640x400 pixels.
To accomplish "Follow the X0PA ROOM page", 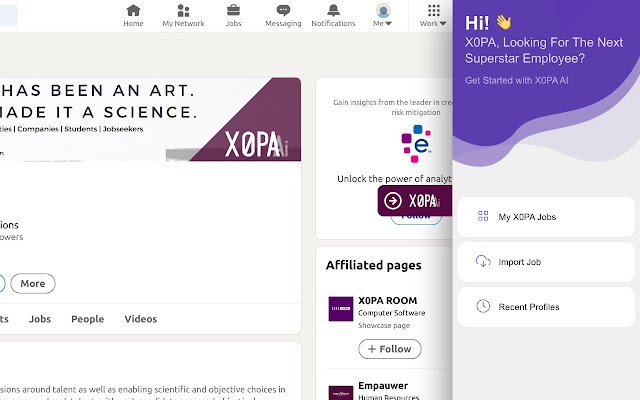I will coord(390,349).
